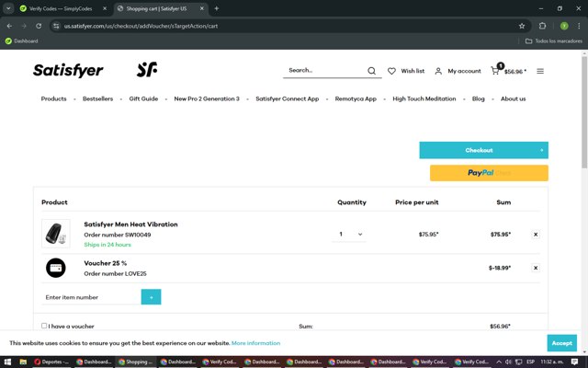This screenshot has height=368, width=588.
Task: Open the quantity dropdown for the product
Action: coord(349,234)
